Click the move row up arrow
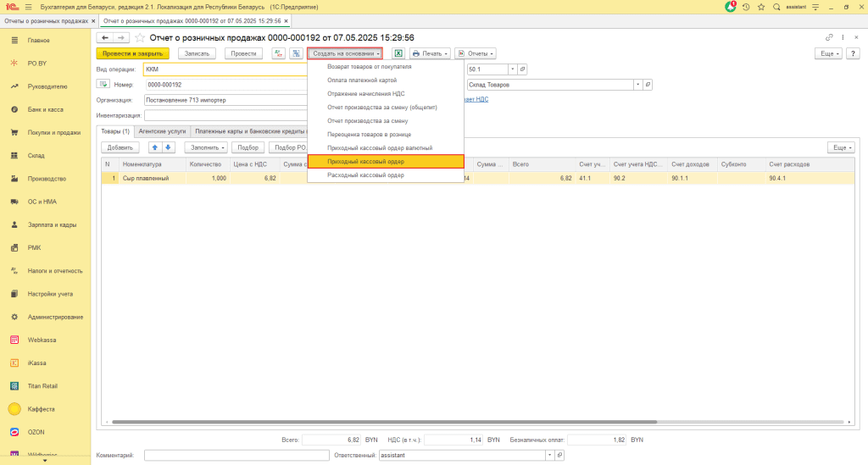Image resolution: width=868 pixels, height=465 pixels. coord(154,147)
